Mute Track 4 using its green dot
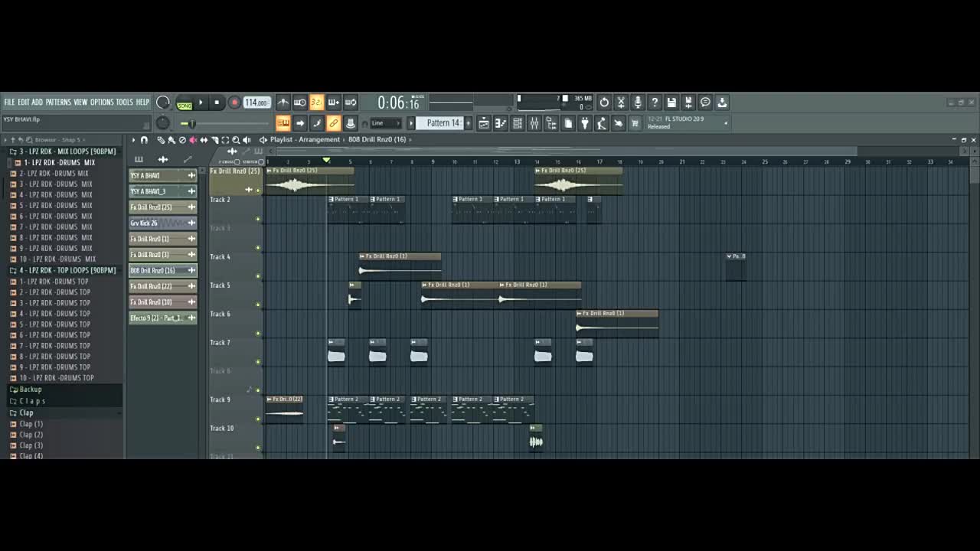The image size is (980, 551). (258, 276)
